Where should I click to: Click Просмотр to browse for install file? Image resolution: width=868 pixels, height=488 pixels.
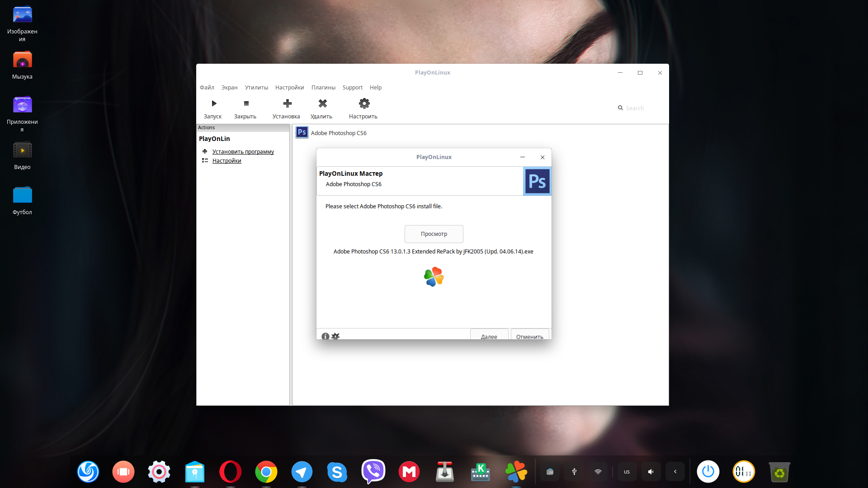point(434,234)
